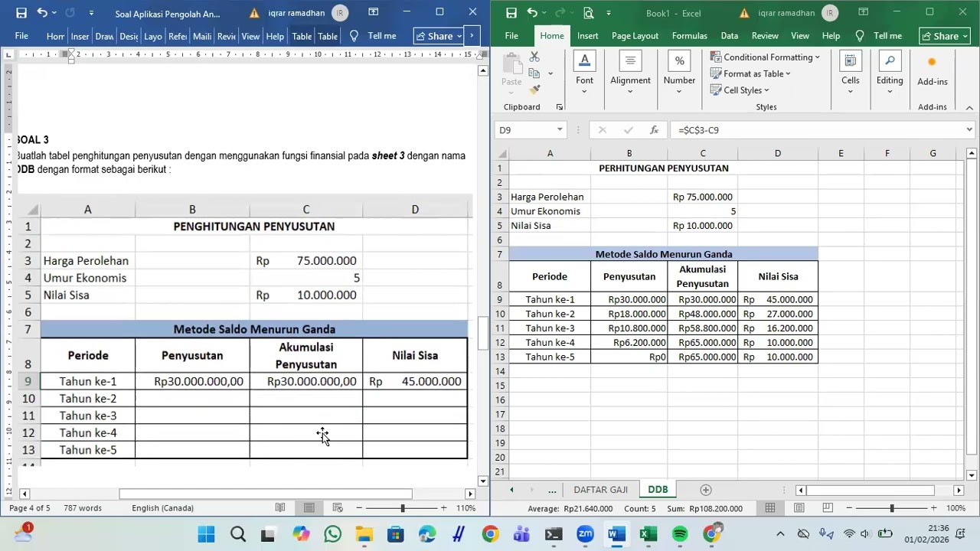
Task: Save the Excel workbook icon
Action: click(x=511, y=13)
